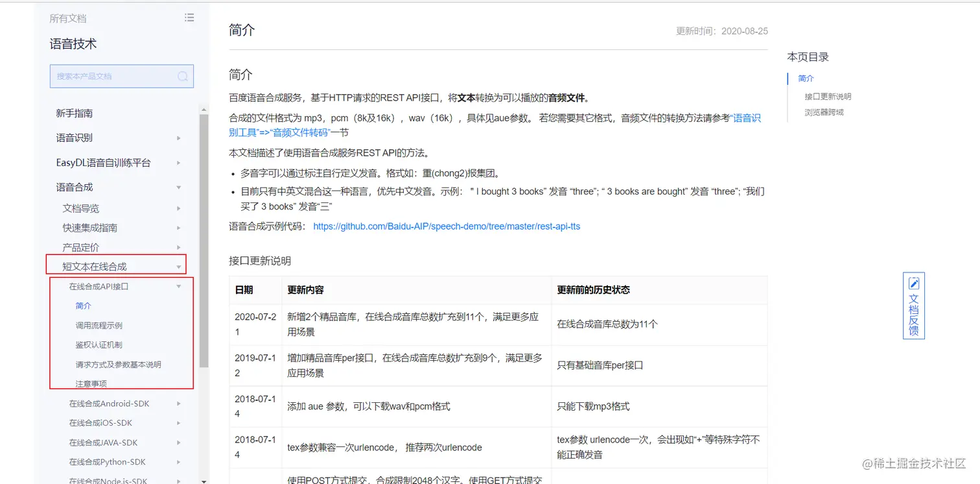Expand the EasyDL语音自训练平台 arrow
The width and height of the screenshot is (980, 484).
(178, 163)
